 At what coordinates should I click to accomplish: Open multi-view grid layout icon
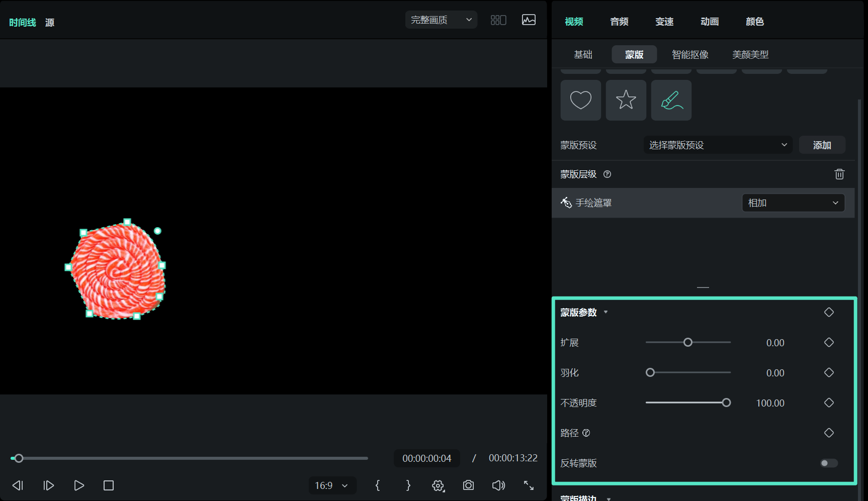click(498, 20)
